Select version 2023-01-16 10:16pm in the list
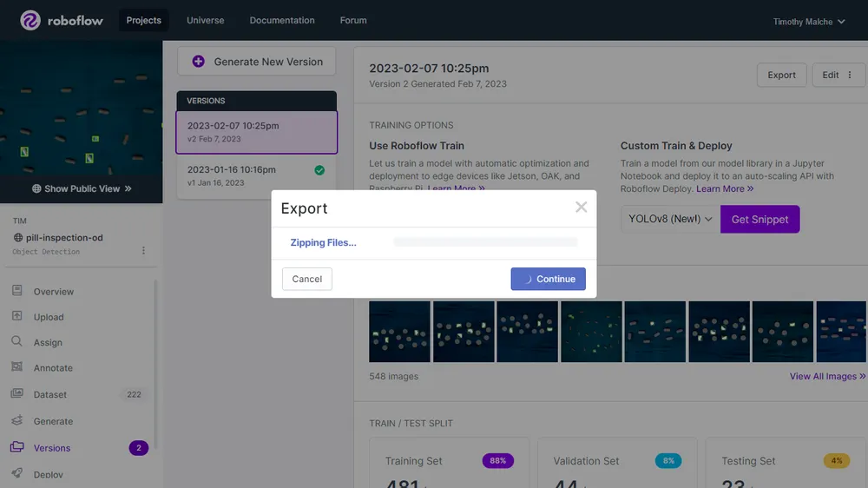The height and width of the screenshot is (488, 868). click(256, 175)
